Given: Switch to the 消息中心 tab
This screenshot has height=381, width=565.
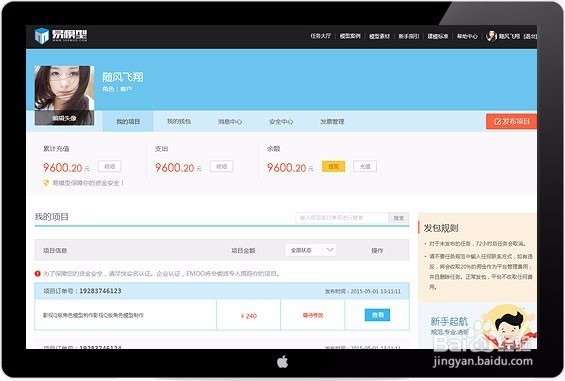Looking at the screenshot, I should [230, 121].
